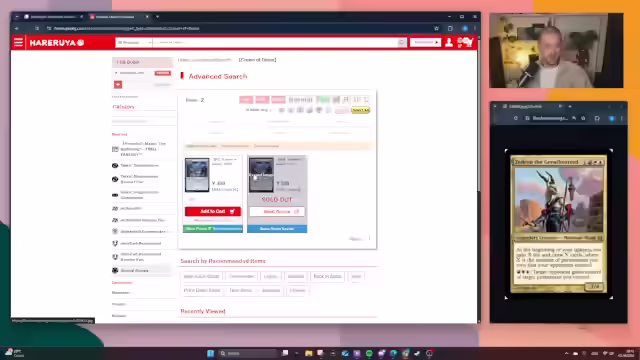This screenshot has height=360, width=640.
Task: Open a new tab in the right browser window
Action: point(570,107)
